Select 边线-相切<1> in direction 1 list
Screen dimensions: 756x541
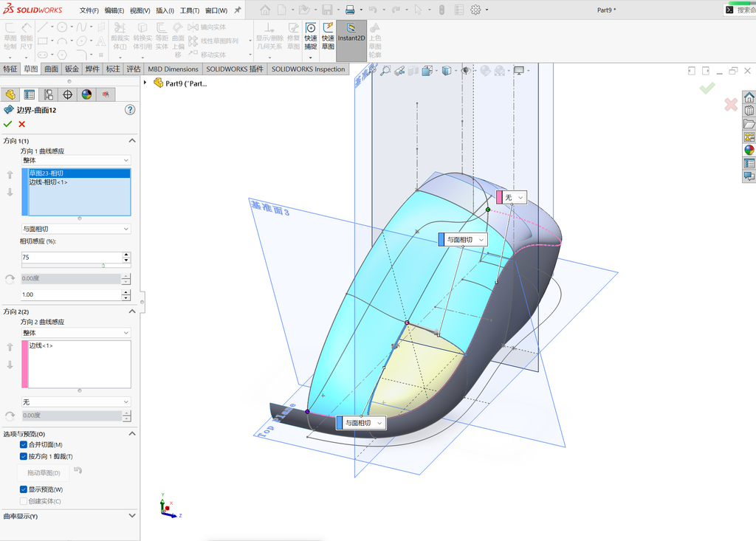coord(80,182)
